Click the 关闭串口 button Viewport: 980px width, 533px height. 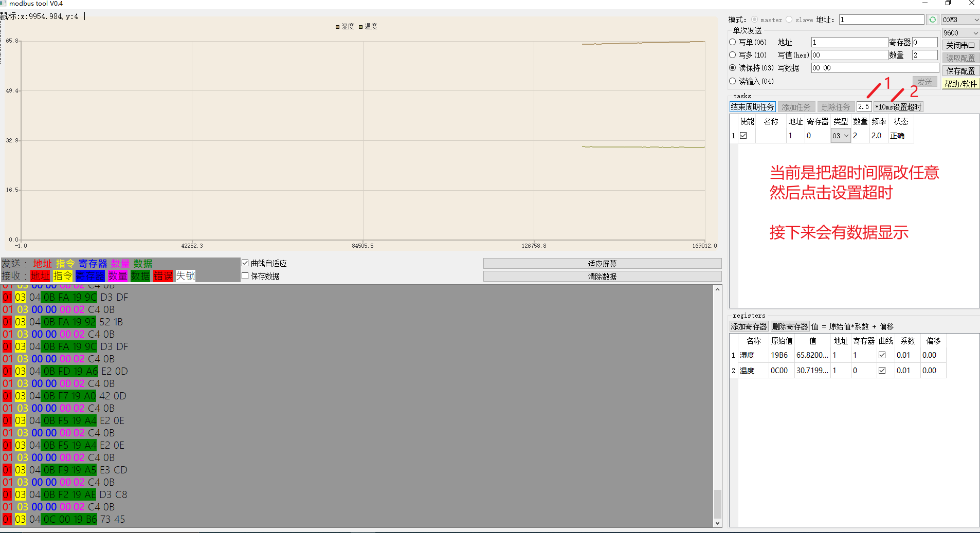pyautogui.click(x=960, y=45)
